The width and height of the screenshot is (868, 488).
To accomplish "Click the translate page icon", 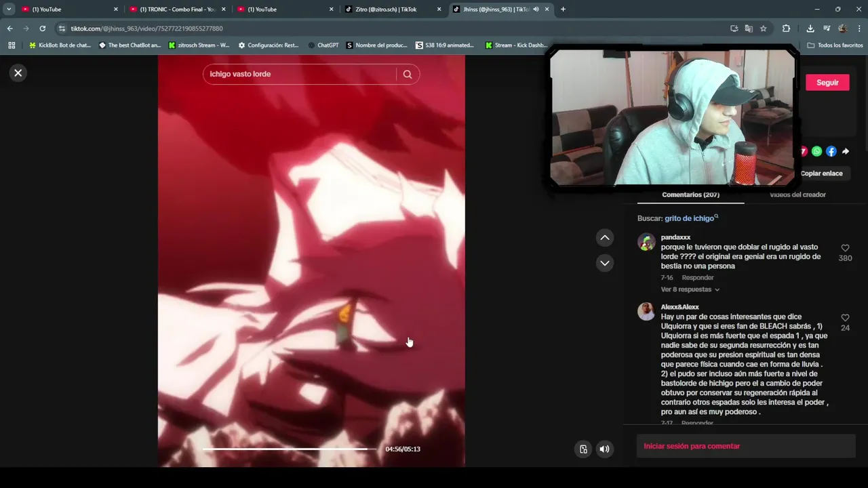I will point(749,28).
